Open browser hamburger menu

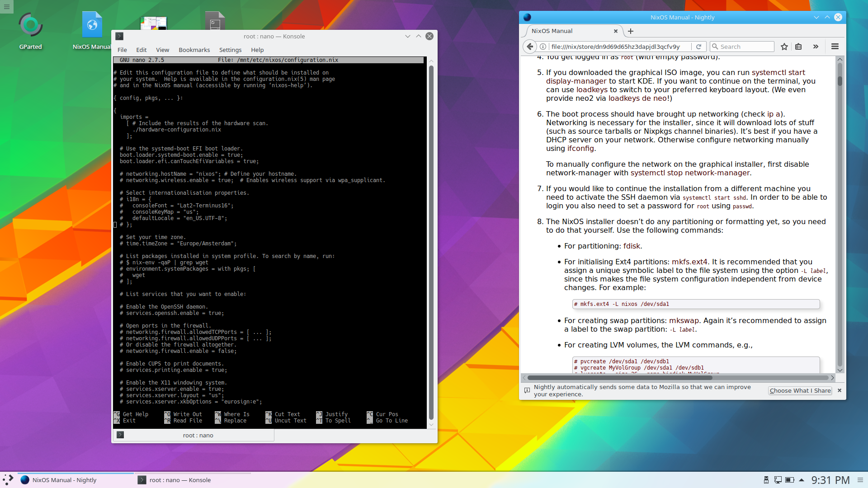click(x=835, y=47)
